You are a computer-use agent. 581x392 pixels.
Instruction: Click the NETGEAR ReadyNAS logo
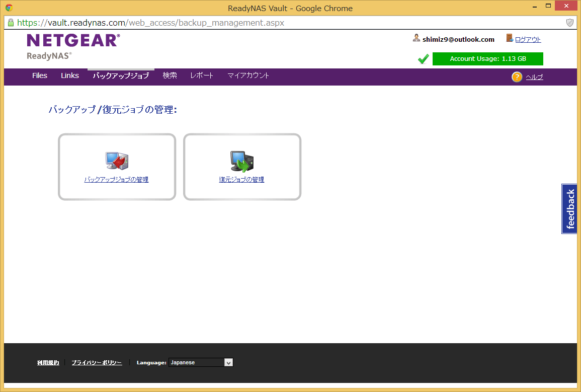[x=73, y=46]
